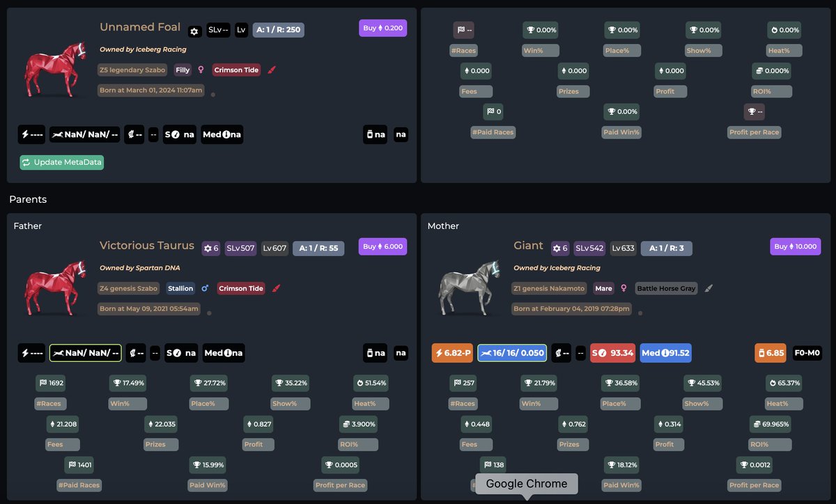
Task: Click the Victorious Taurus horse thumbnail
Action: pyautogui.click(x=55, y=288)
